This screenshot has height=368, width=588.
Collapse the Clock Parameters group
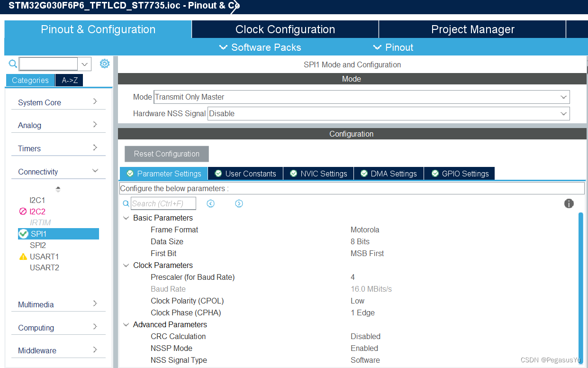point(126,266)
